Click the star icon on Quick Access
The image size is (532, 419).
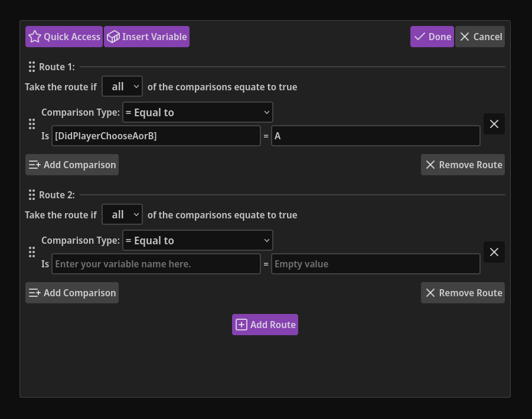35,36
